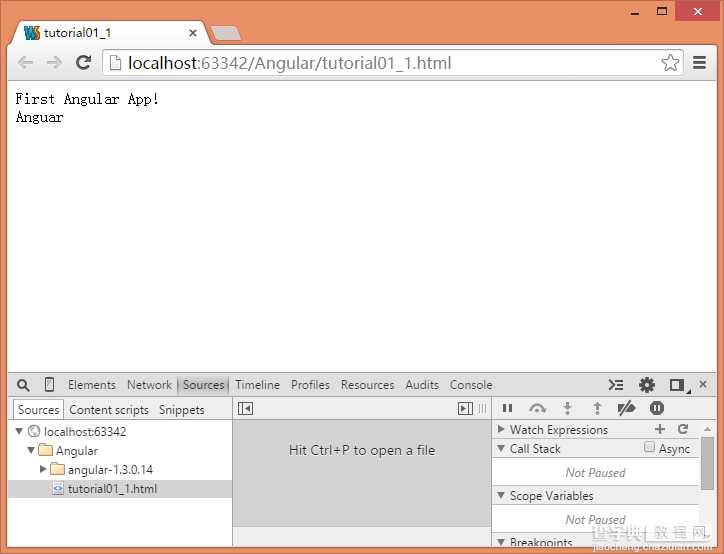Refresh watch expressions
The width and height of the screenshot is (724, 554).
click(683, 429)
